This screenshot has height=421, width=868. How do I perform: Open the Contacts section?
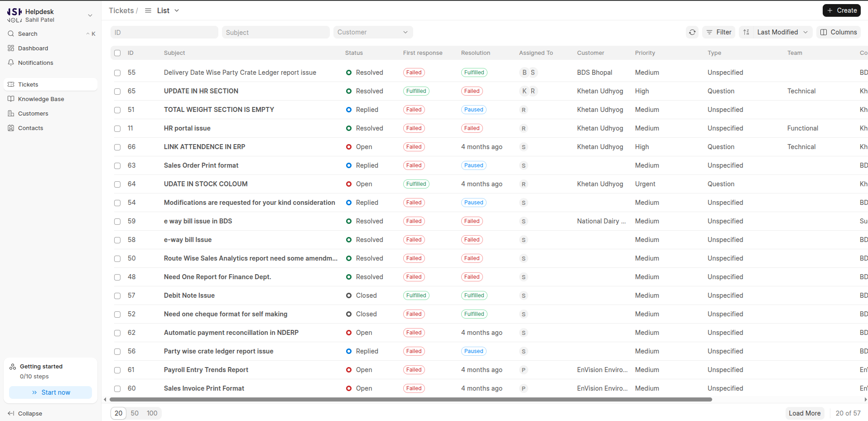tap(30, 128)
